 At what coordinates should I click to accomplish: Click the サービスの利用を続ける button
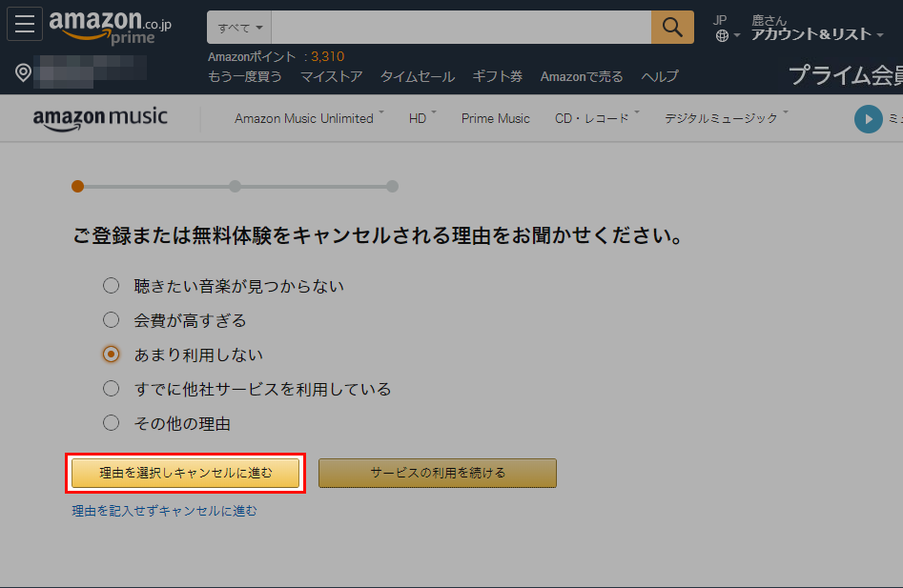(438, 473)
